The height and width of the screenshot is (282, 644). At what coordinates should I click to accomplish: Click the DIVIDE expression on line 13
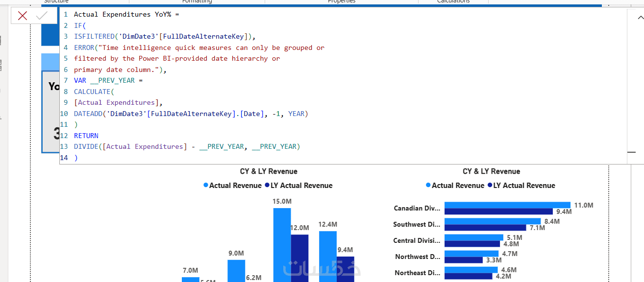pos(187,146)
